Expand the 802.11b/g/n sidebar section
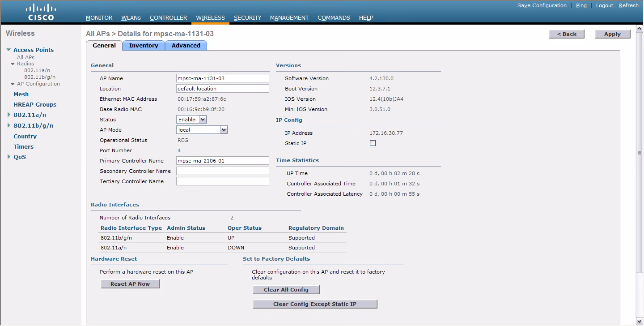The width and height of the screenshot is (644, 326). (8, 125)
